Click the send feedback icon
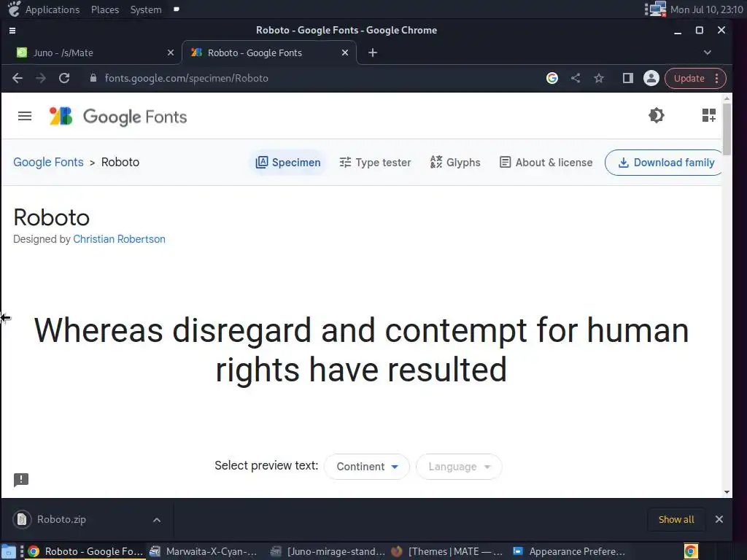This screenshot has width=747, height=560. tap(21, 480)
